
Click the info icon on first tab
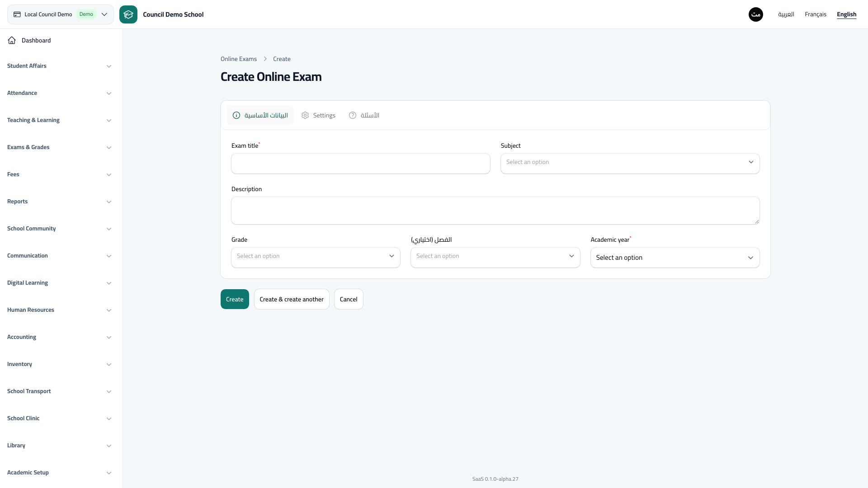(236, 115)
